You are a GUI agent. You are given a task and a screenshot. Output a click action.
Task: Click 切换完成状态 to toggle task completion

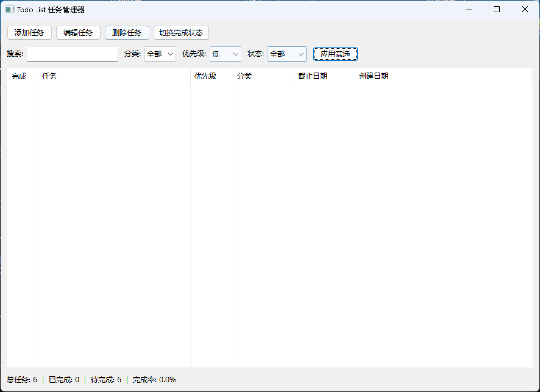click(x=181, y=33)
